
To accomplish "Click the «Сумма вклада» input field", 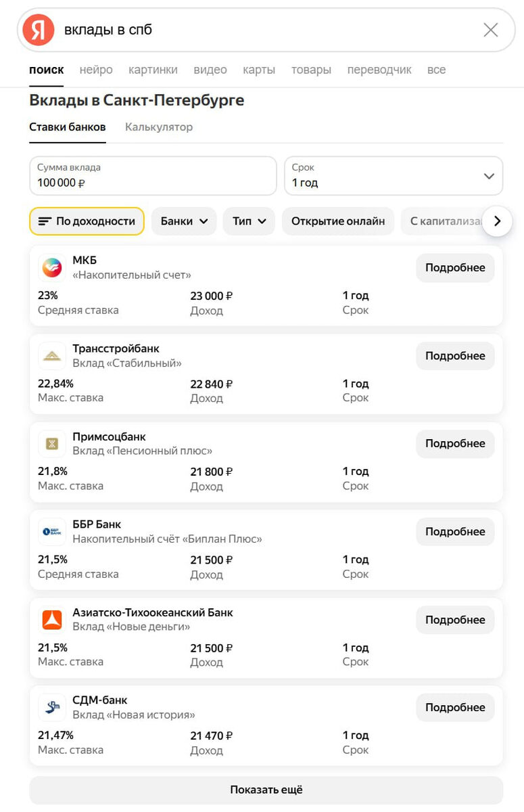I will click(153, 176).
